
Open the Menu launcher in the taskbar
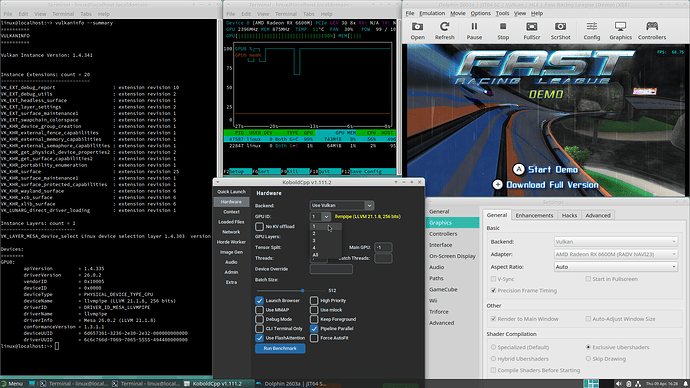pyautogui.click(x=12, y=384)
